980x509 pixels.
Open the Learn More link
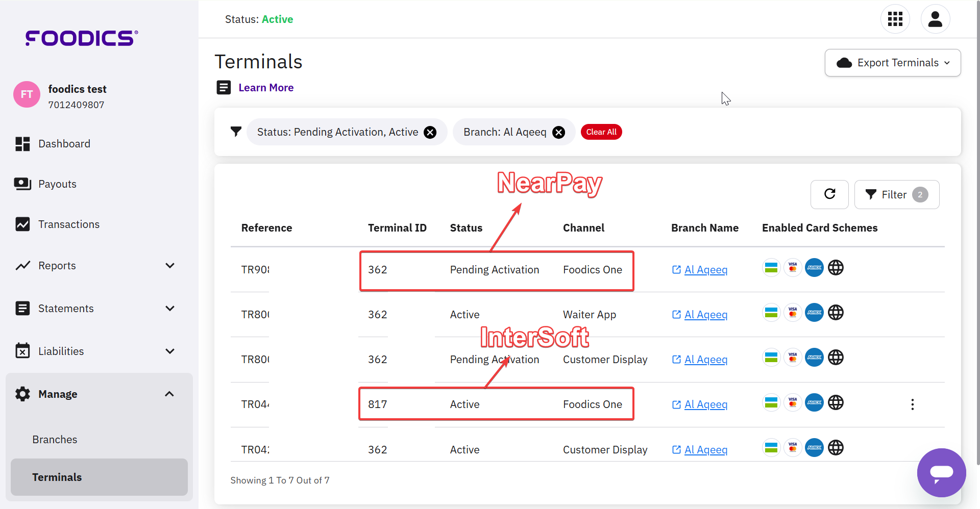pyautogui.click(x=266, y=88)
